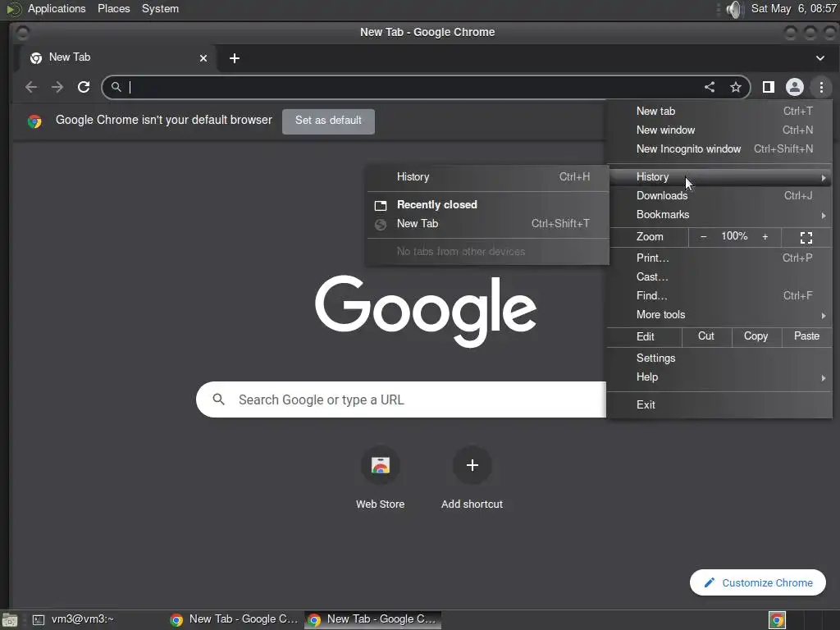Image resolution: width=840 pixels, height=630 pixels.
Task: Choose Print… from the menu
Action: tap(719, 258)
